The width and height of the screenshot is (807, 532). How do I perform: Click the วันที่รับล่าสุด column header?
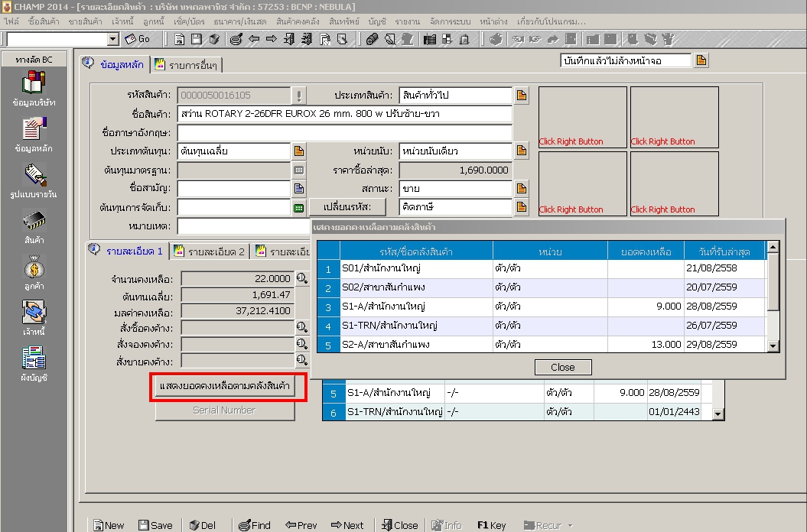click(x=724, y=251)
